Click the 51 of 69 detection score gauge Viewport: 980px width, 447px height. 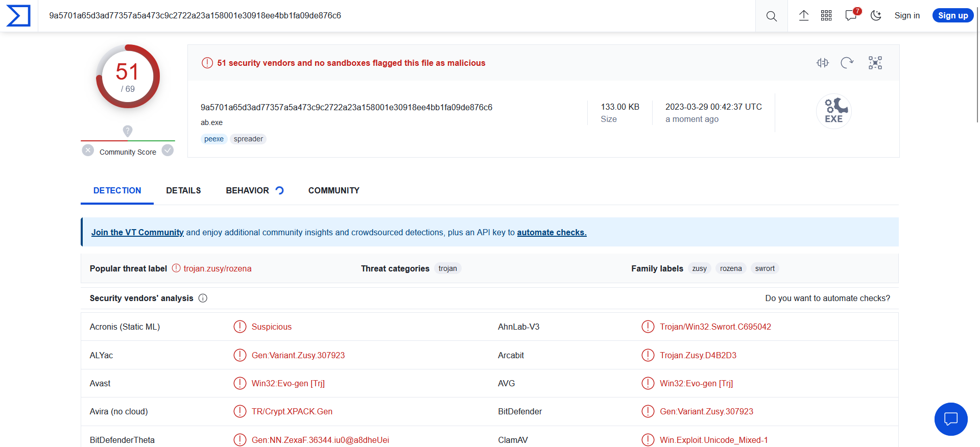[x=128, y=77]
